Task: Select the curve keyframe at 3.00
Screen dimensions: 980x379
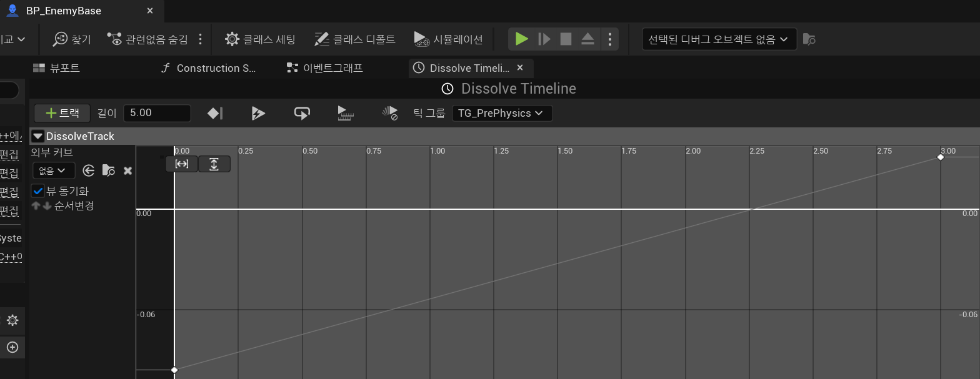Action: [x=941, y=157]
